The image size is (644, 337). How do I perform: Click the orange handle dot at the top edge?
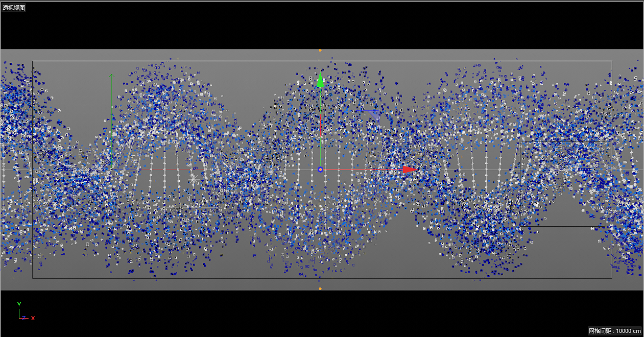click(320, 51)
